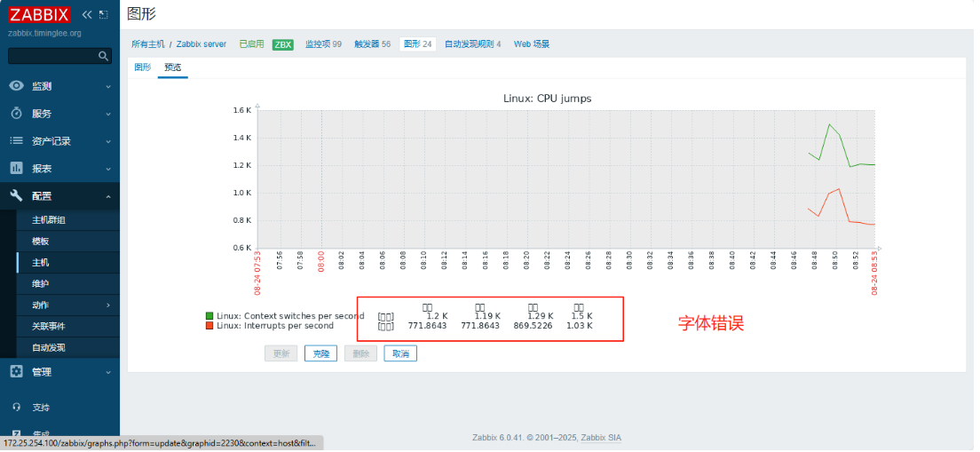The height and width of the screenshot is (452, 980).
Task: Open 关联事件 in the sidebar
Action: click(49, 326)
